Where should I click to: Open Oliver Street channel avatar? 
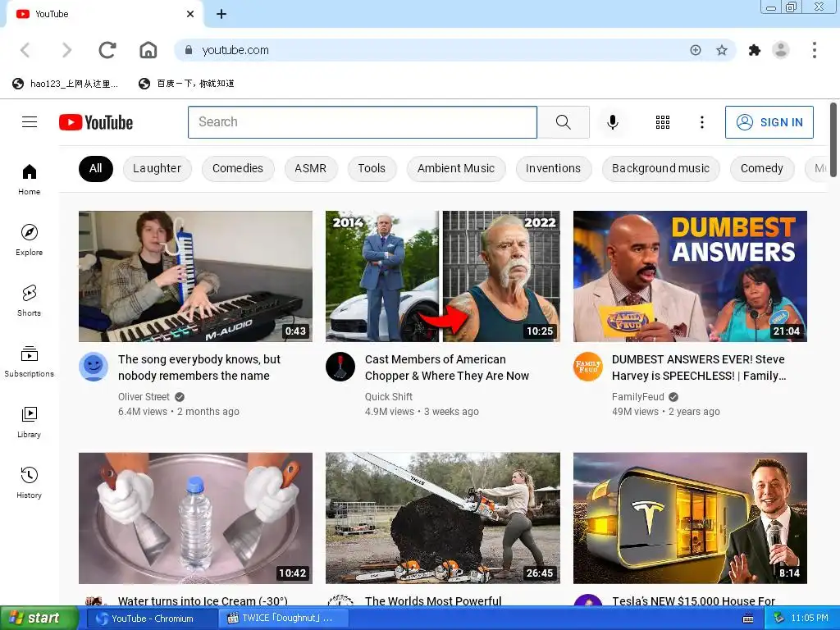pyautogui.click(x=94, y=367)
